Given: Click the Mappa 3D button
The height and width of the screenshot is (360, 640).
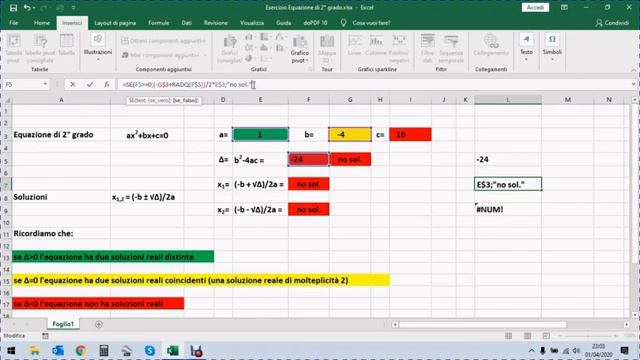Looking at the screenshot, I should click(327, 49).
